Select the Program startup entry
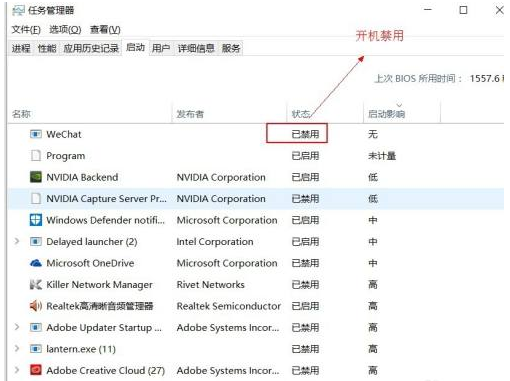This screenshot has height=381, width=510. [66, 156]
